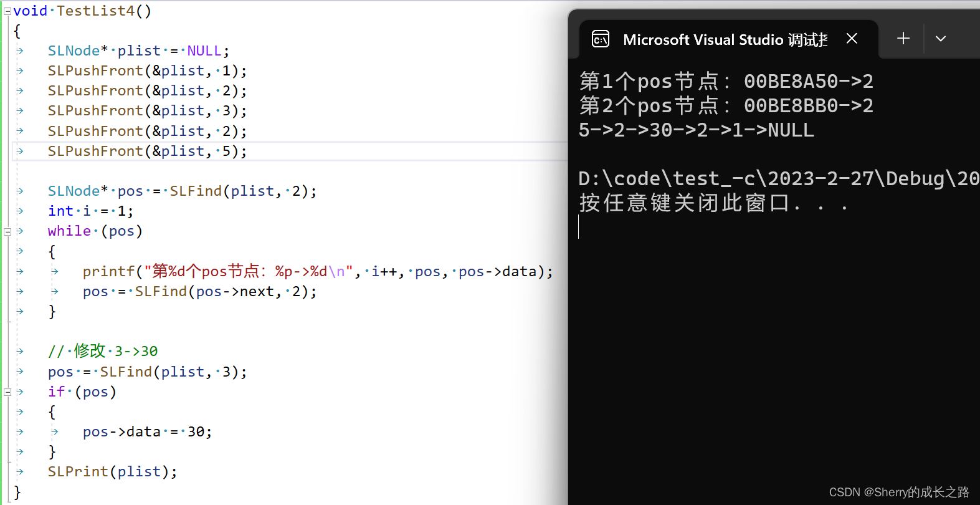Click the console path line starting 'D:\code\test_-c'
980x505 pixels.
779,179
